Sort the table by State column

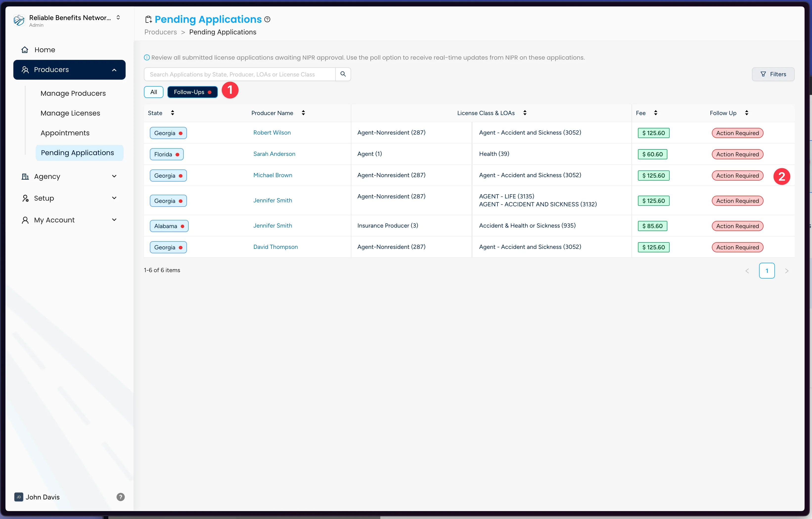tap(172, 113)
